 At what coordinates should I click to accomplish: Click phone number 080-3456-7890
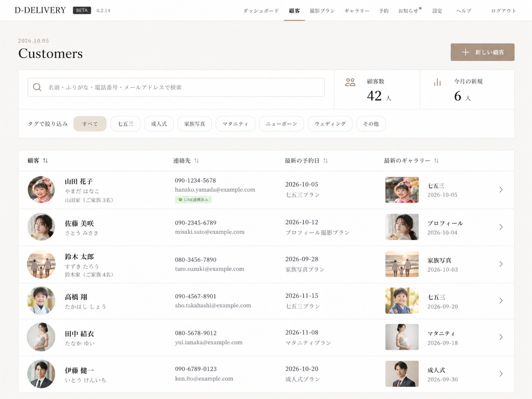tap(195, 259)
